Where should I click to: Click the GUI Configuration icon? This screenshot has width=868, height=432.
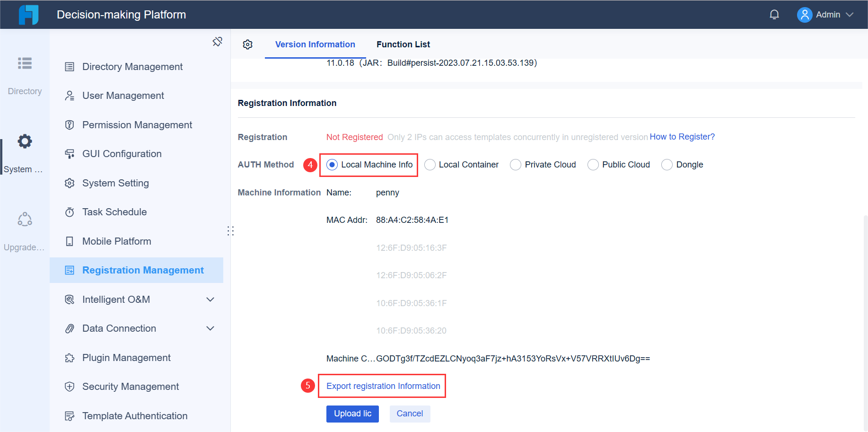click(x=70, y=153)
